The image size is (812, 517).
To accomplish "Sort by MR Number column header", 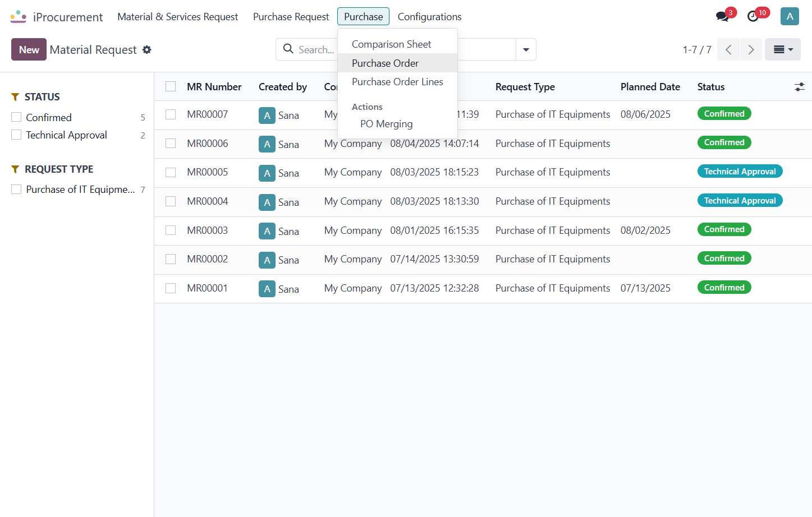I will click(214, 87).
